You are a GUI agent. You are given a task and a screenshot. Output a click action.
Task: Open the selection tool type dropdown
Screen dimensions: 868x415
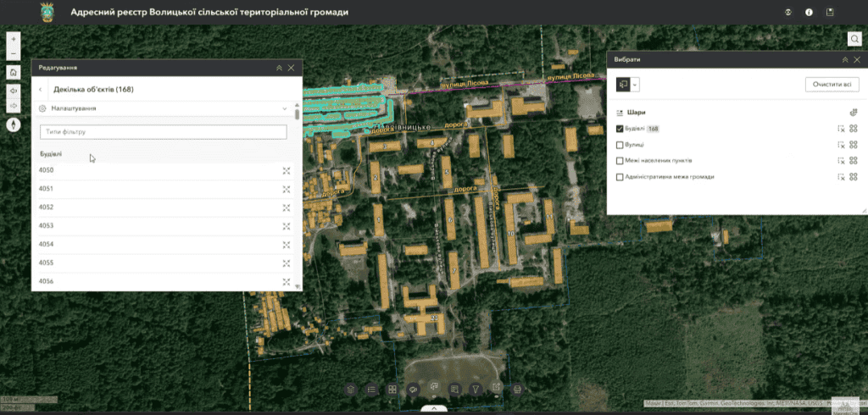(636, 85)
